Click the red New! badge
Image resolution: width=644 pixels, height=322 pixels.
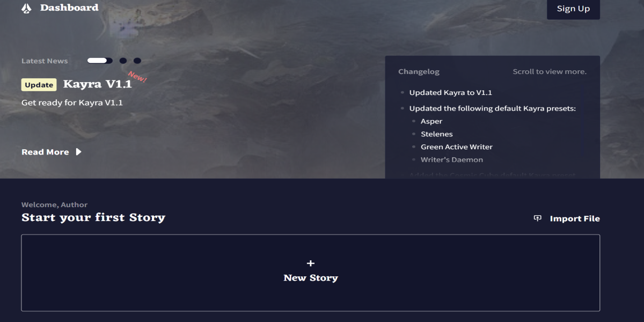137,77
